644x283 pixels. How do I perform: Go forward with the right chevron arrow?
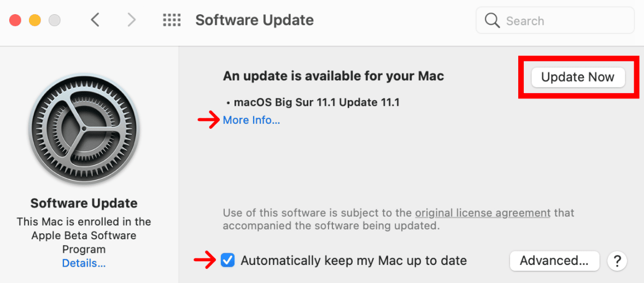point(131,20)
